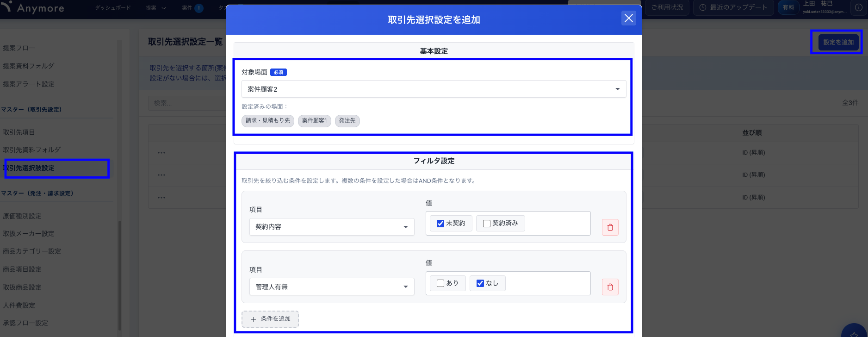Click the 請求・見積もり先 chip

(x=268, y=121)
